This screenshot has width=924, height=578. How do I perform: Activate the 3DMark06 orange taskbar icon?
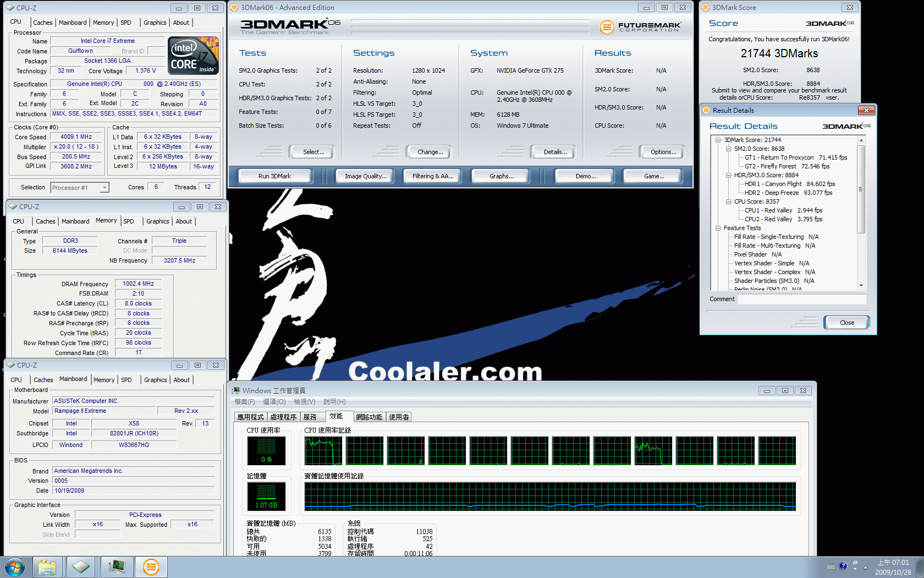(150, 567)
